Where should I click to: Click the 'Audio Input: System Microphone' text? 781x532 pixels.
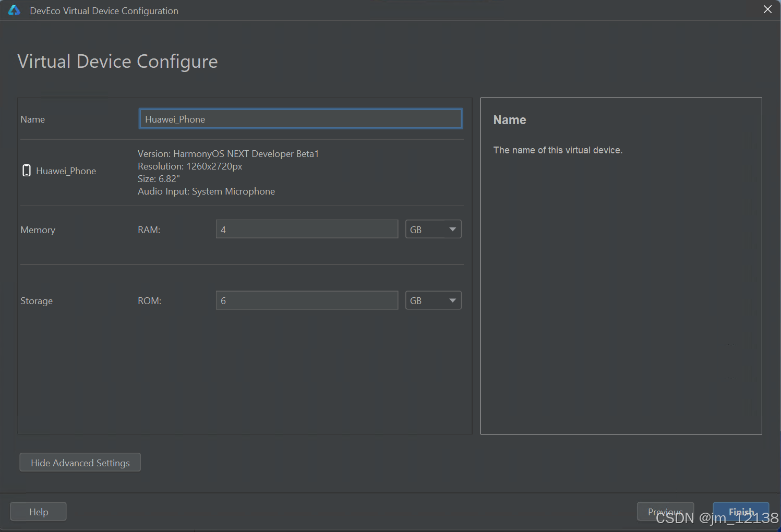(206, 191)
